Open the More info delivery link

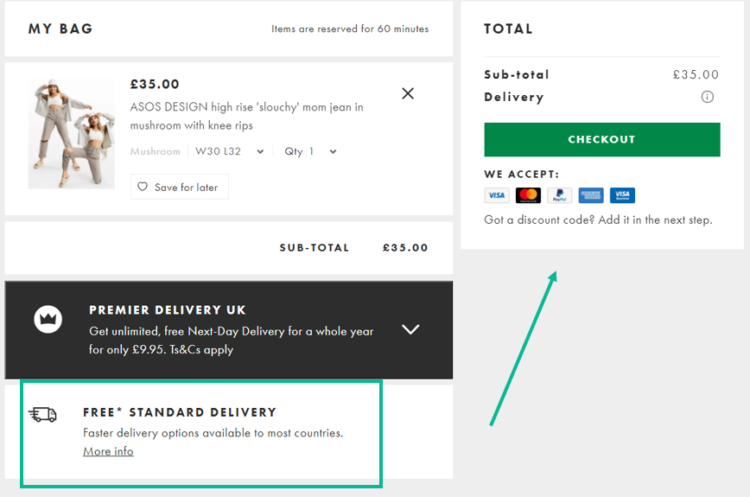108,451
